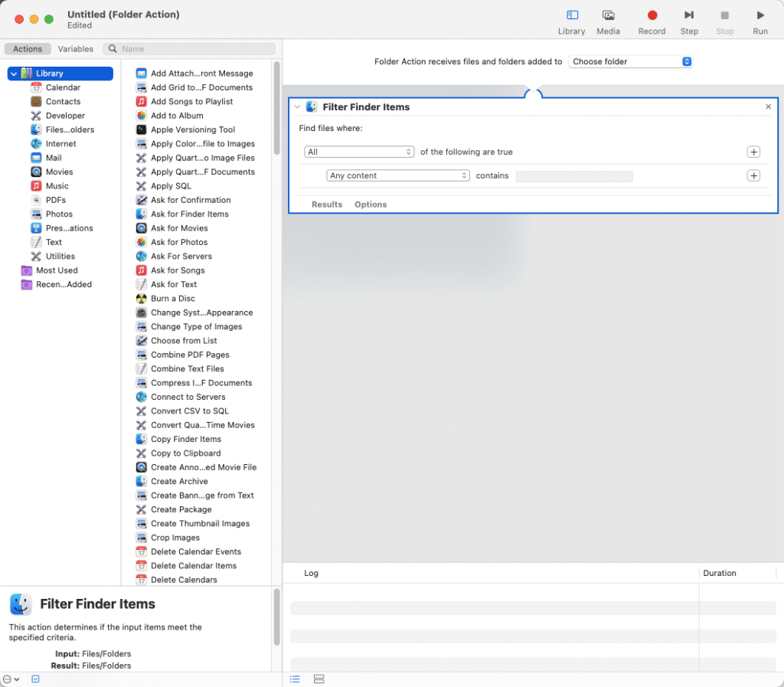The width and height of the screenshot is (784, 687).
Task: Select the Create Thumbnail Images action
Action: (194, 524)
